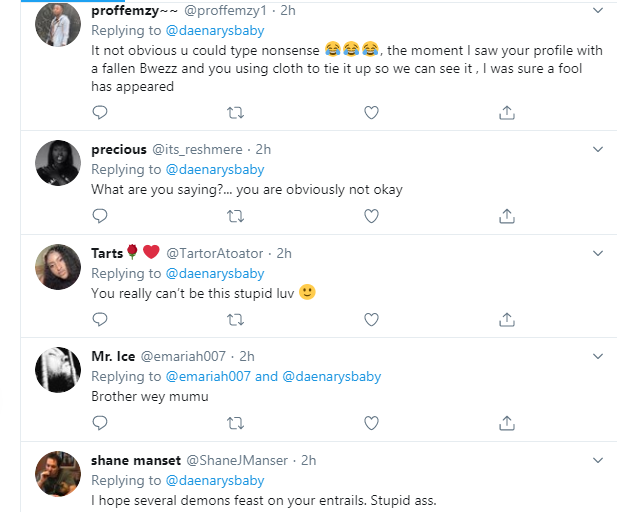This screenshot has width=617, height=512.
Task: View the Tarts profile avatar
Action: click(58, 267)
